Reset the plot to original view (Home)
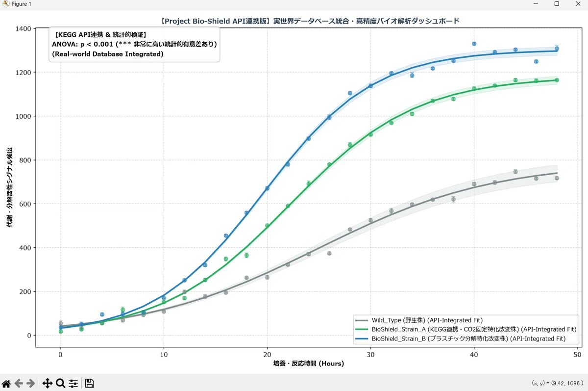This screenshot has height=391, width=588. (6, 384)
